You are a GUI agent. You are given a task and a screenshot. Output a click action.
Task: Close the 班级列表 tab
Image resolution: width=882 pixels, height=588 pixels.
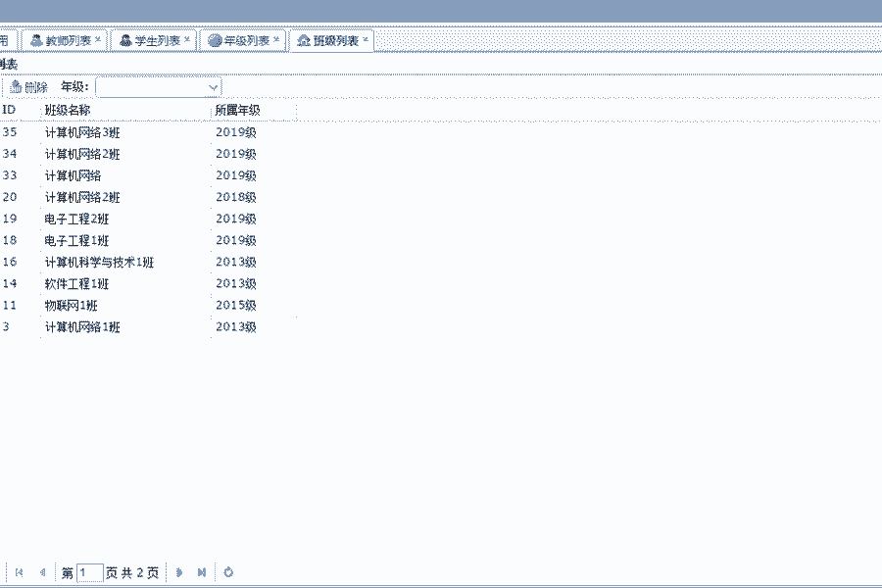366,39
